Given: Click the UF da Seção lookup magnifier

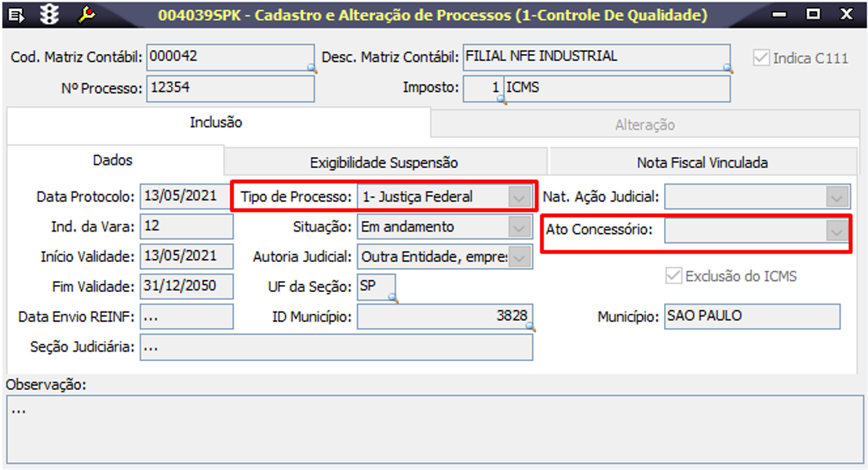Looking at the screenshot, I should click(392, 298).
